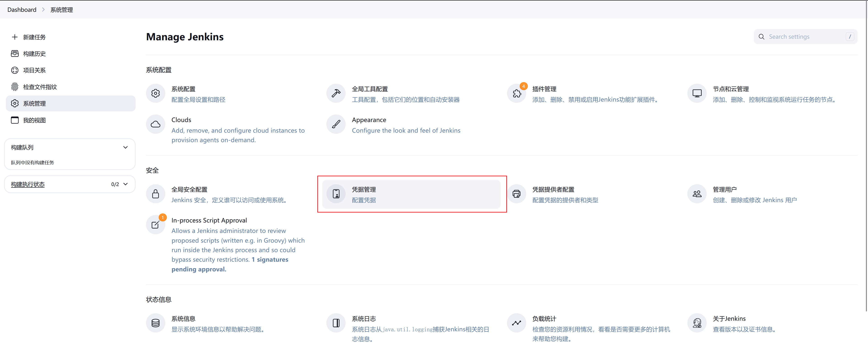Screen dimensions: 868x354
Task: Click the 安全 section heading
Action: point(152,170)
